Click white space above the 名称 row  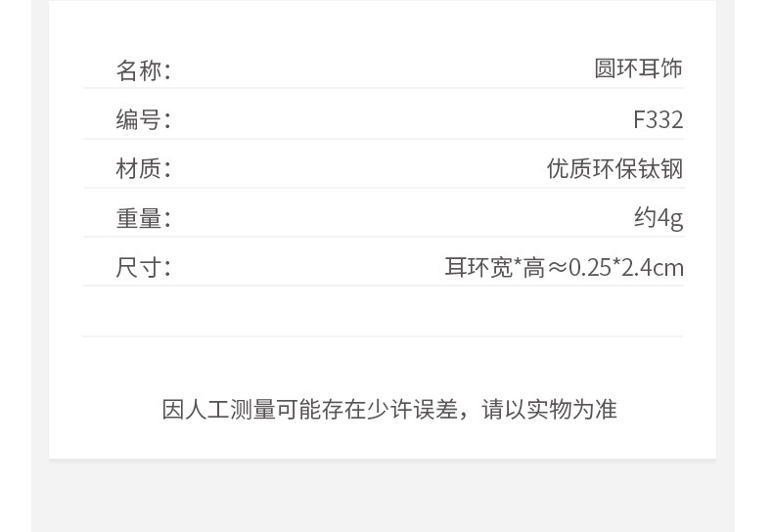pyautogui.click(x=383, y=27)
